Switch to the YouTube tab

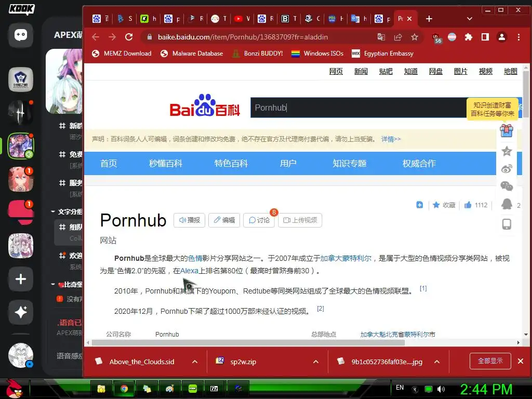(x=242, y=19)
